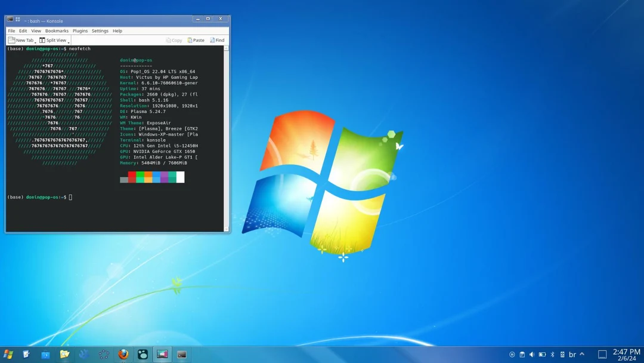The image size is (644, 363).
Task: Expand hidden system tray icons
Action: (581, 354)
